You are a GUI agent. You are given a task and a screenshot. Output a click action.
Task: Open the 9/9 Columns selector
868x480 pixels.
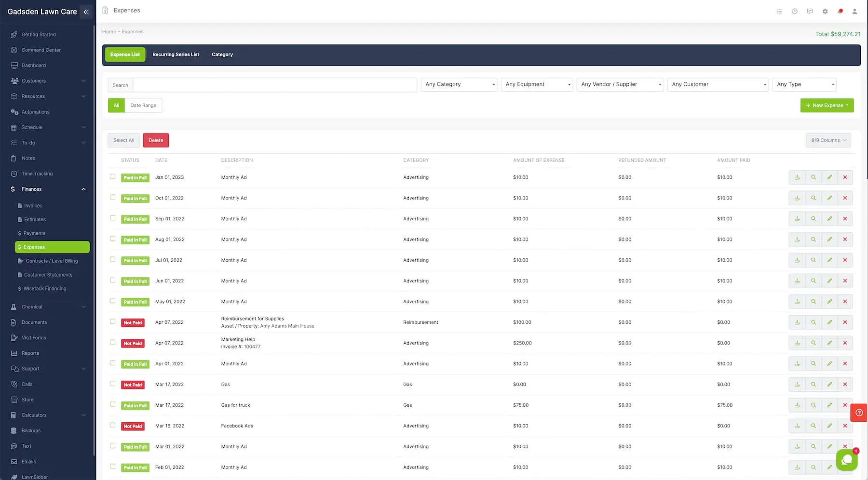pos(828,140)
